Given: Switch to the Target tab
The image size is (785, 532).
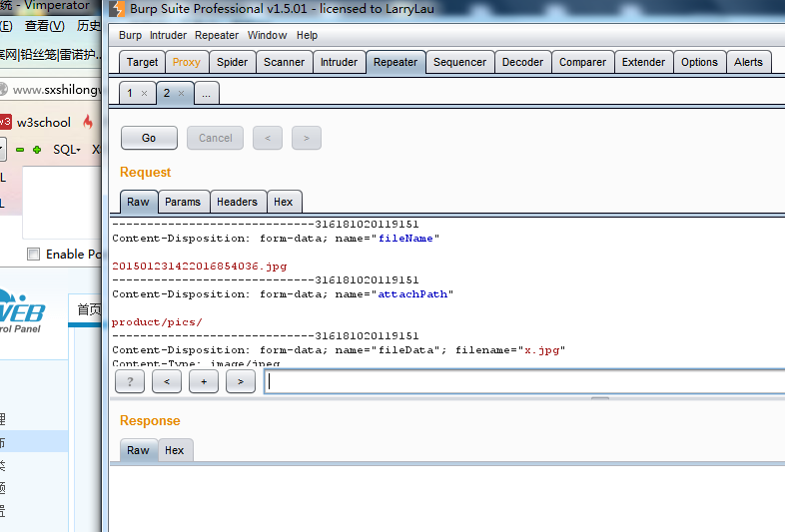Looking at the screenshot, I should pyautogui.click(x=142, y=62).
